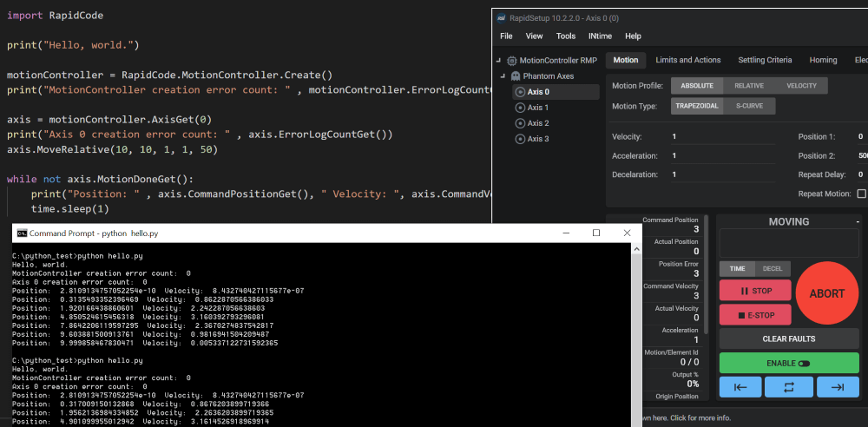Click the Phantom Axes ghost icon
Image resolution: width=868 pixels, height=427 pixels.
point(516,76)
